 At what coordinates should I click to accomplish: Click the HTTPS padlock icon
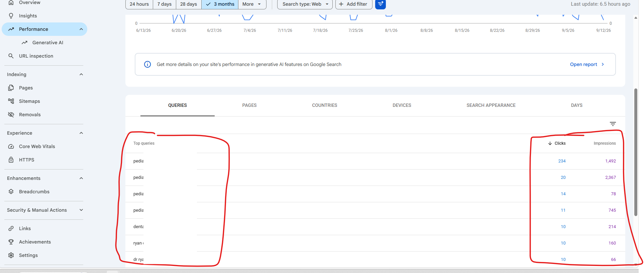click(x=11, y=160)
